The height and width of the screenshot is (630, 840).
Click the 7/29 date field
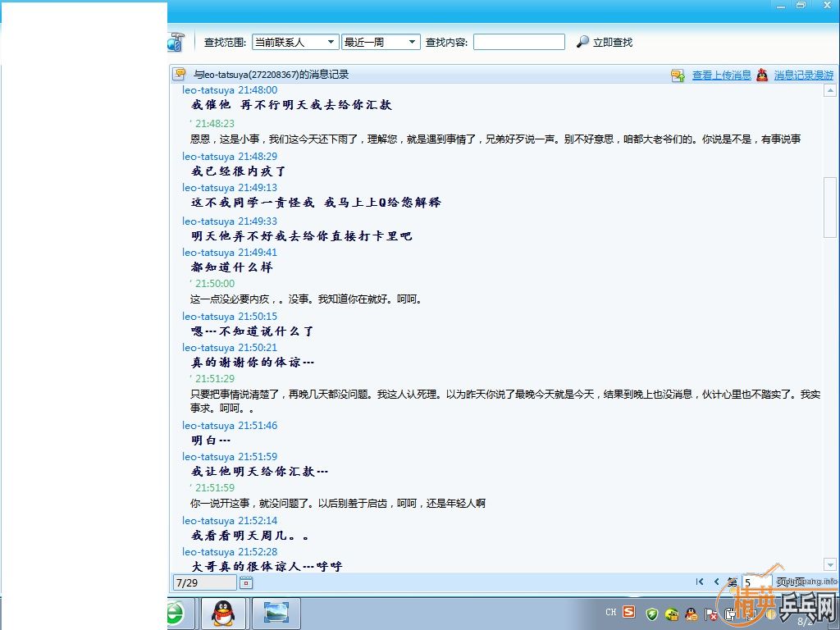(204, 582)
